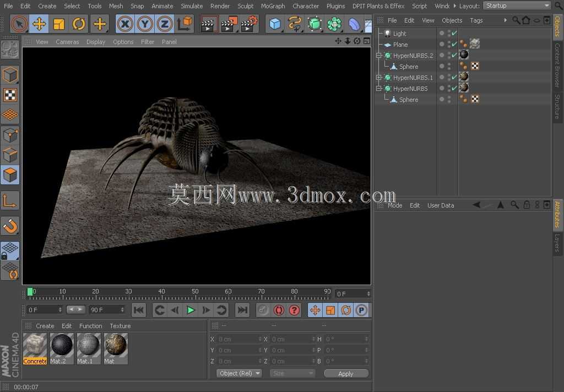Switch to the Content Browser tab
Image resolution: width=564 pixels, height=392 pixels.
pos(557,65)
